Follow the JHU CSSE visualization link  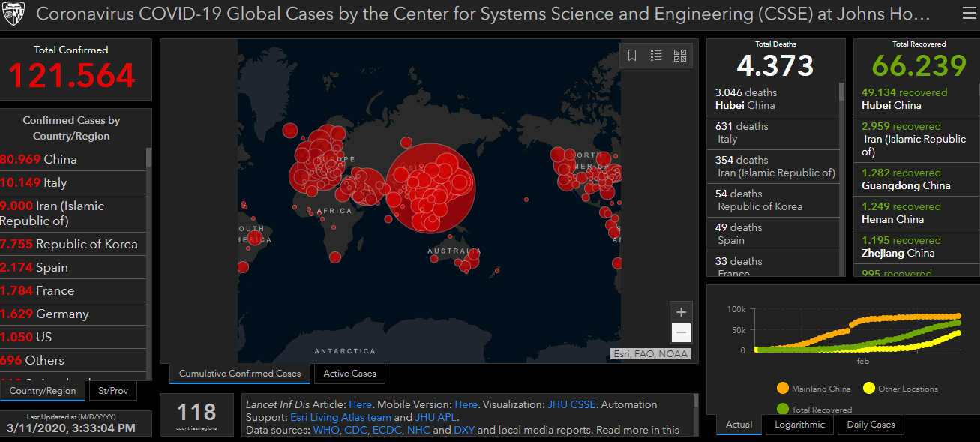571,404
